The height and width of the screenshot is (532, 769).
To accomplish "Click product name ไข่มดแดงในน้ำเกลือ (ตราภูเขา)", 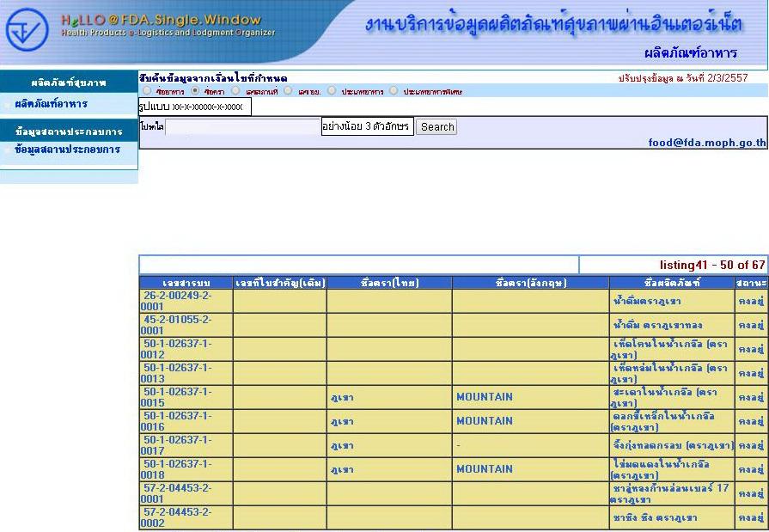I will click(x=661, y=469).
